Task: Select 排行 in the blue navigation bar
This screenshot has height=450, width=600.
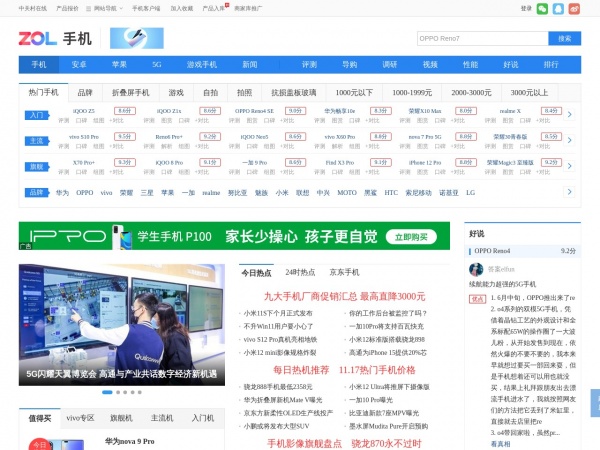Action: tap(551, 65)
